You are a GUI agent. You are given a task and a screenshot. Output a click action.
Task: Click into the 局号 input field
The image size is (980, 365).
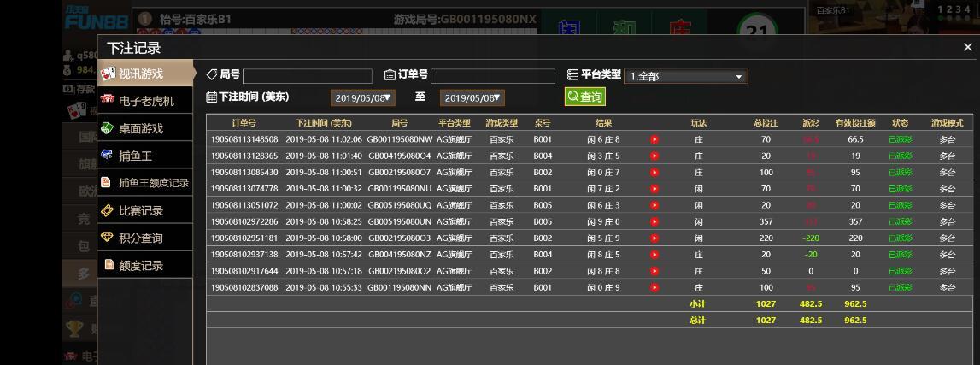(x=308, y=76)
